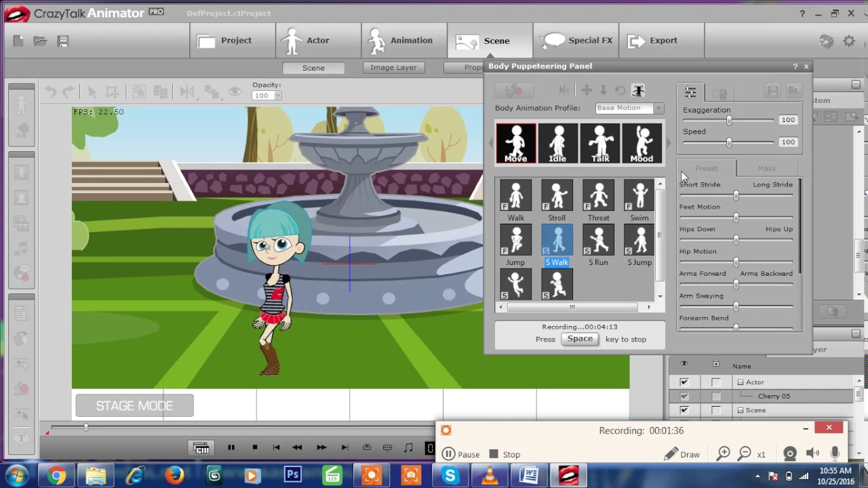Click the Speed slider handle
The image size is (868, 488).
[x=729, y=142]
